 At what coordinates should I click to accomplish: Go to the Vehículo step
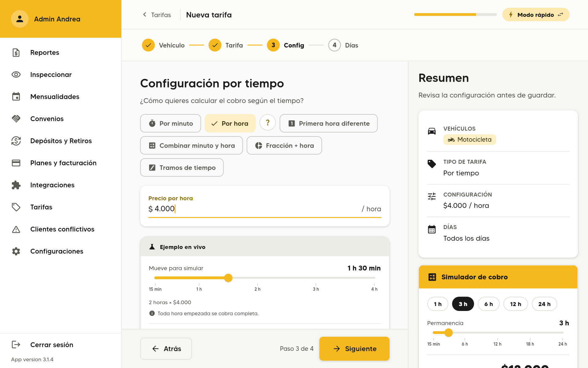(x=163, y=45)
